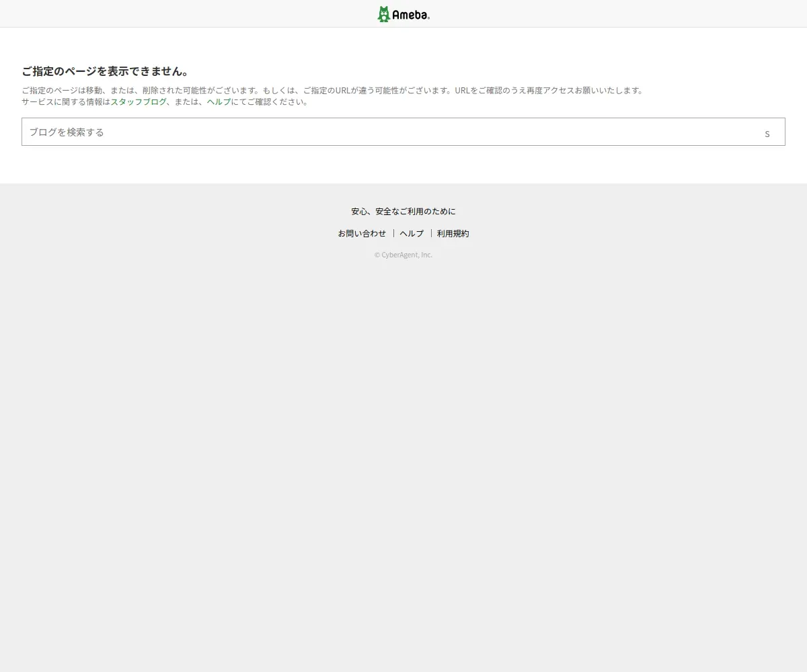The height and width of the screenshot is (672, 807).
Task: Click the divider between ヘルプ and 利用規約
Action: click(431, 233)
